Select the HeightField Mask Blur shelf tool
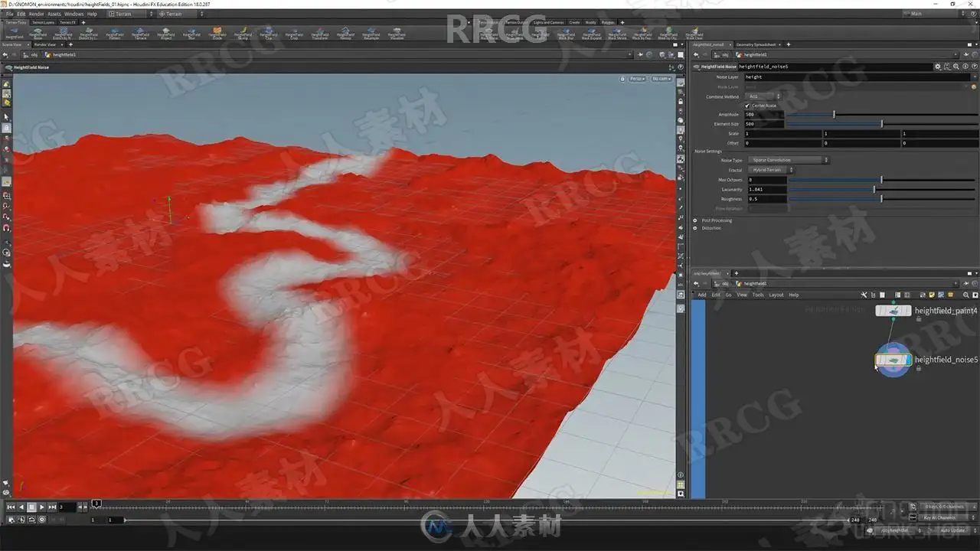The width and height of the screenshot is (980, 551). coord(566,34)
